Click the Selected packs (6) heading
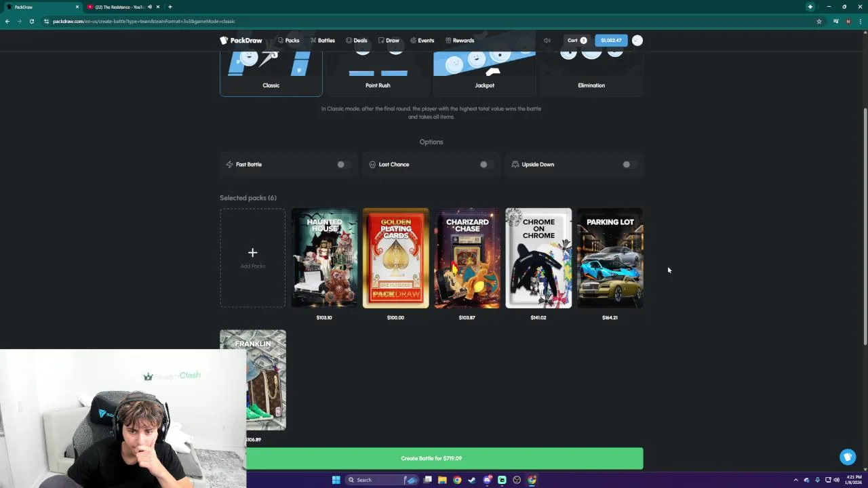This screenshot has height=488, width=868. pos(248,198)
